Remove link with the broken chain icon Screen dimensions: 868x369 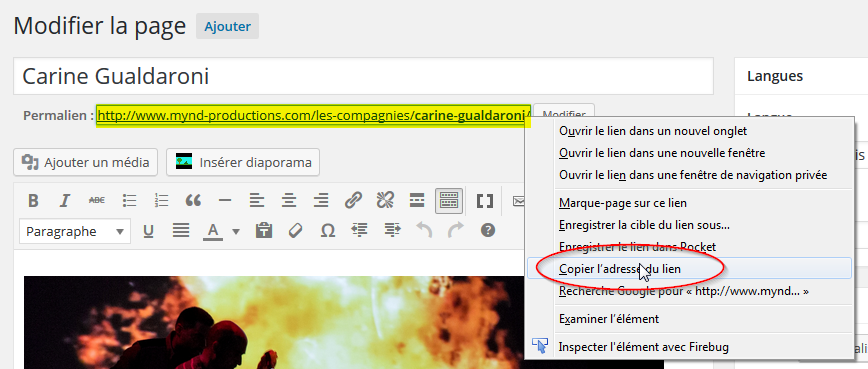tap(384, 200)
